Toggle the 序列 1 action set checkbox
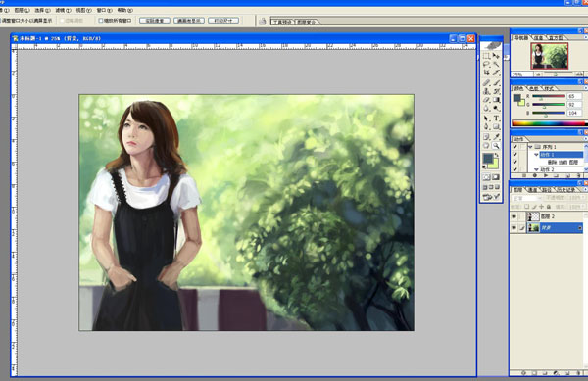 click(514, 147)
